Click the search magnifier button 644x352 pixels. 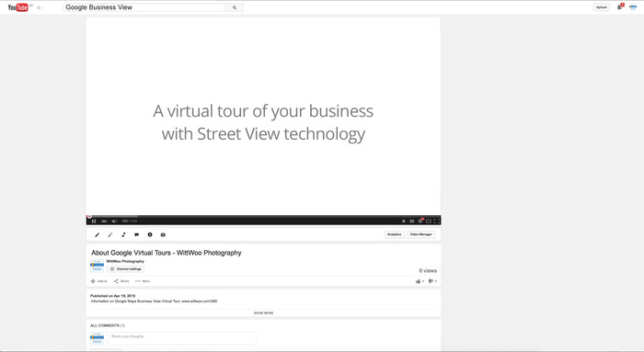[x=235, y=7]
